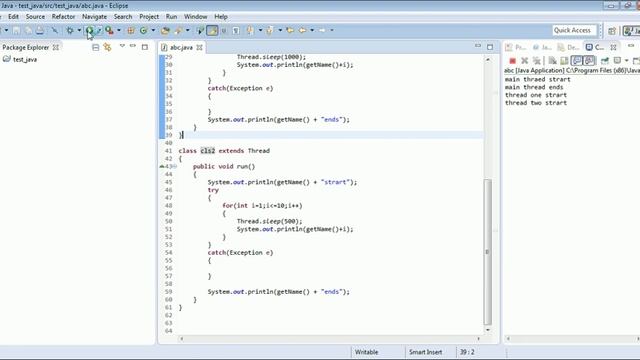This screenshot has height=360, width=640.
Task: Open the Run menu
Action: pyautogui.click(x=171, y=17)
